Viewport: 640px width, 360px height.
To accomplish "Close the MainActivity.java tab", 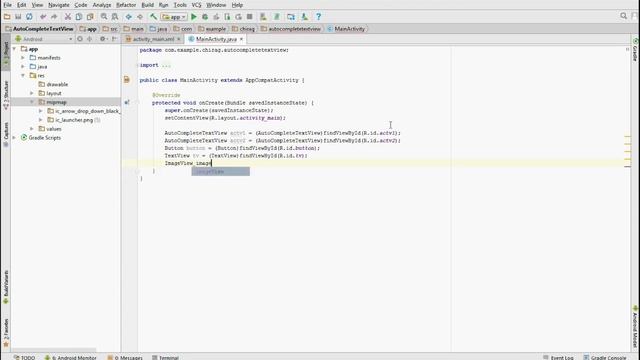I will tap(241, 39).
